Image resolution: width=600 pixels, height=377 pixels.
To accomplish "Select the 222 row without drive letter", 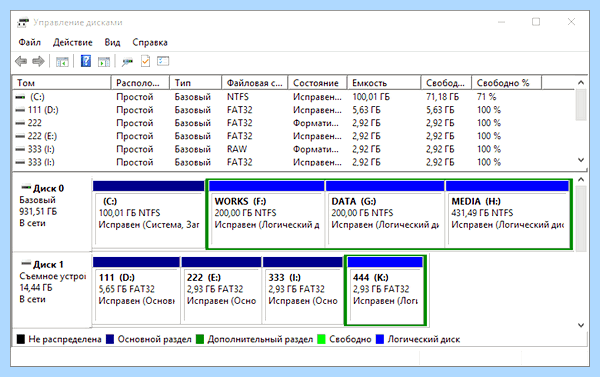I will coord(294,123).
